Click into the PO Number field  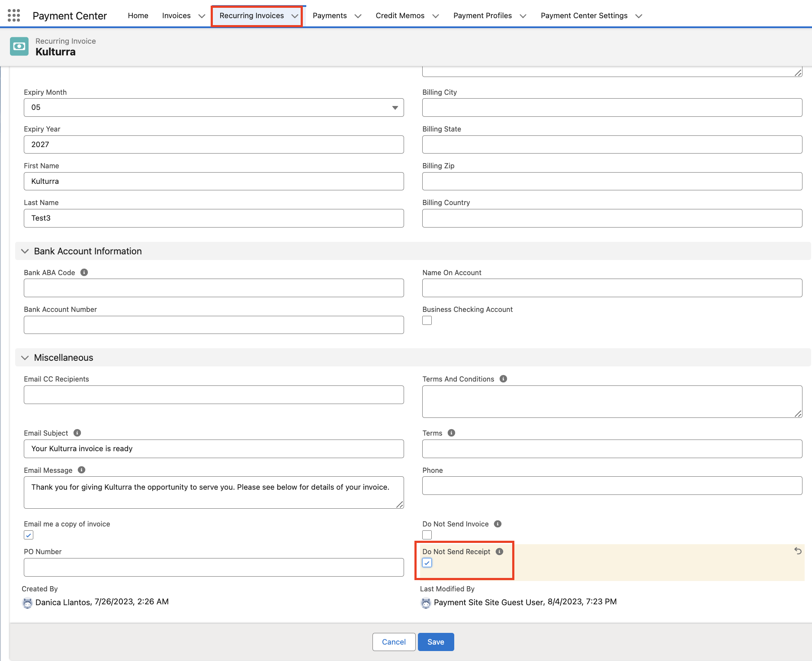pyautogui.click(x=214, y=568)
